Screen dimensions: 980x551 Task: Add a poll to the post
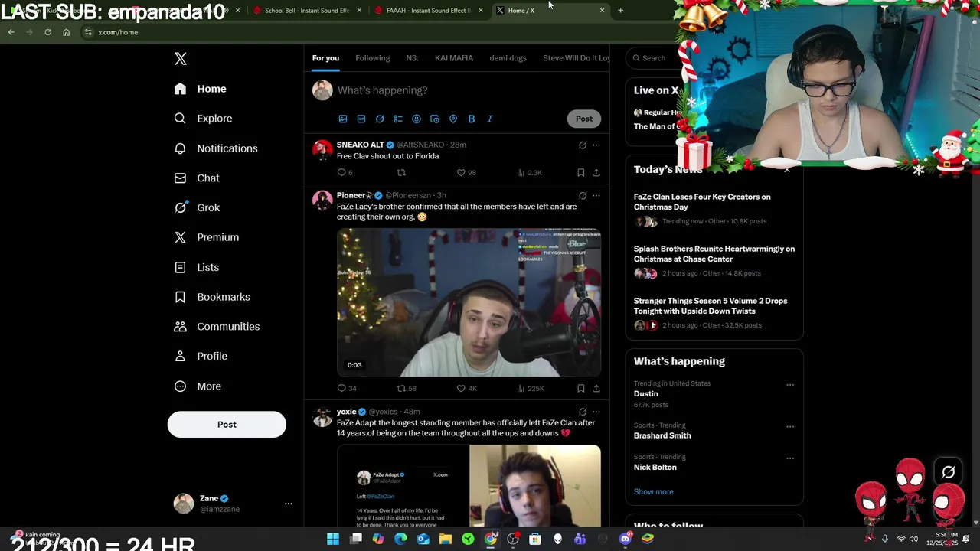point(398,119)
